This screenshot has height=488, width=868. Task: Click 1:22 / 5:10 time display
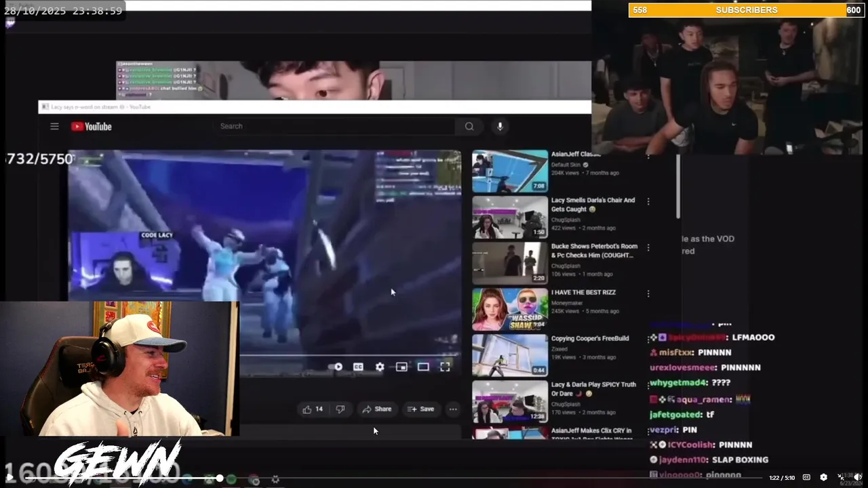[x=782, y=478]
